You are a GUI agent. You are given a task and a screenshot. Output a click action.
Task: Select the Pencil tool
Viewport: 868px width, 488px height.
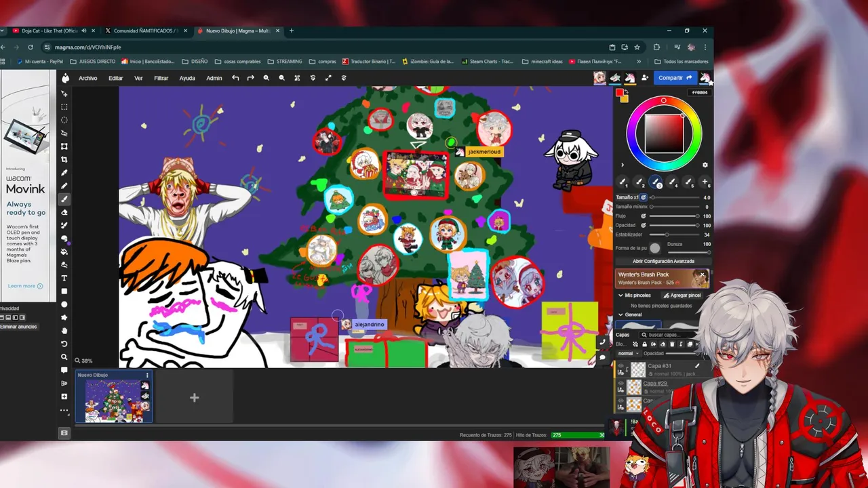[x=64, y=186]
